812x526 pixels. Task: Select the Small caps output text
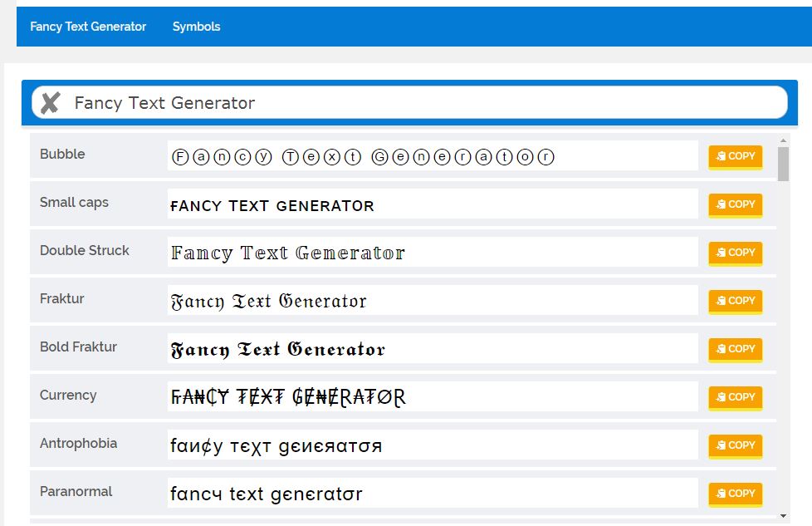[272, 206]
